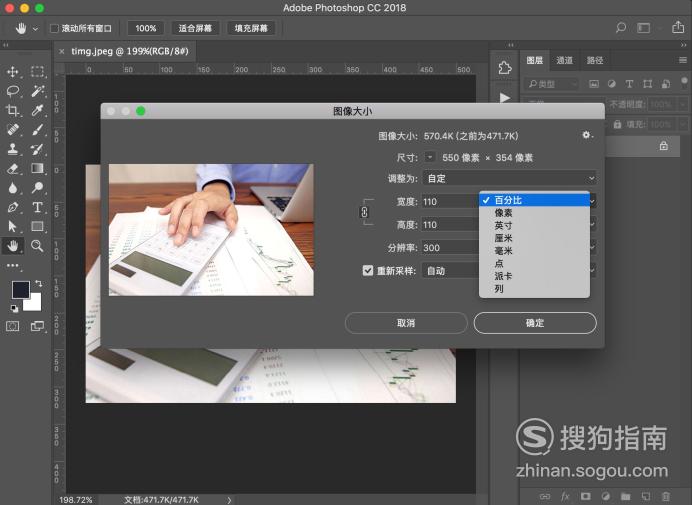Select the Dodge tool
Image resolution: width=692 pixels, height=505 pixels.
coord(38,188)
